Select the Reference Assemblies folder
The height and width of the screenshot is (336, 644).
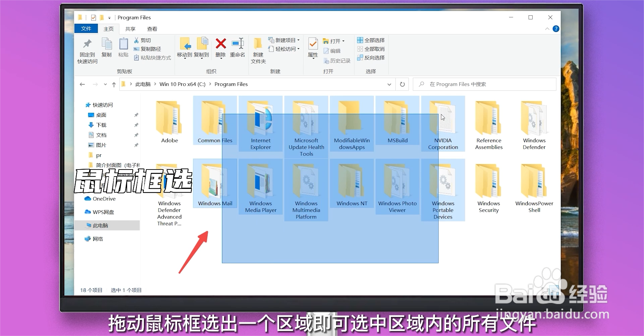tap(489, 125)
